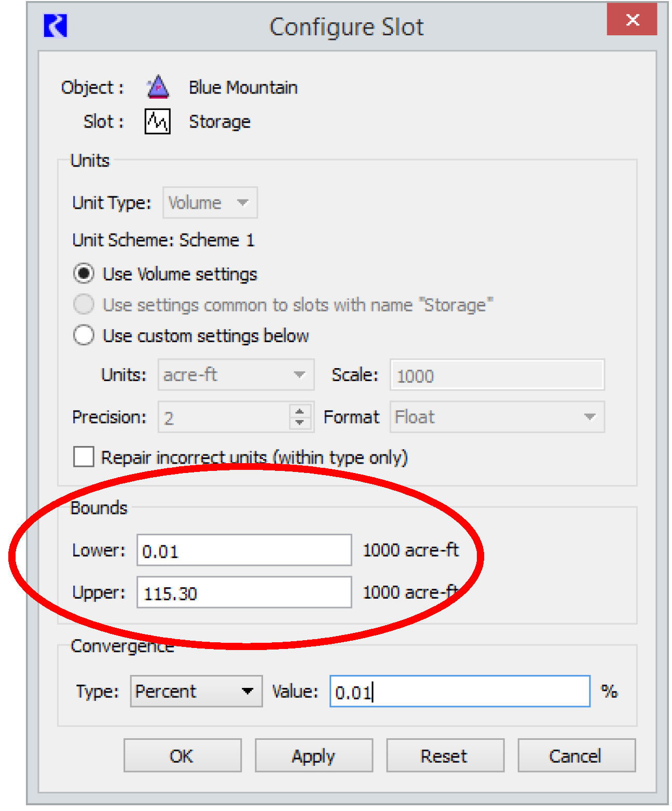Click the RiverWare logo icon in title bar
Viewport: 672px width, 811px height.
click(x=56, y=26)
